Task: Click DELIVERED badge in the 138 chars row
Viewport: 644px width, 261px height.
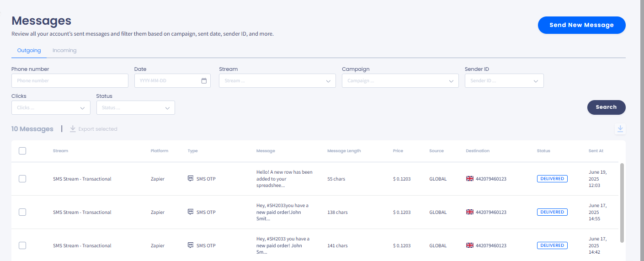Action: 552,212
